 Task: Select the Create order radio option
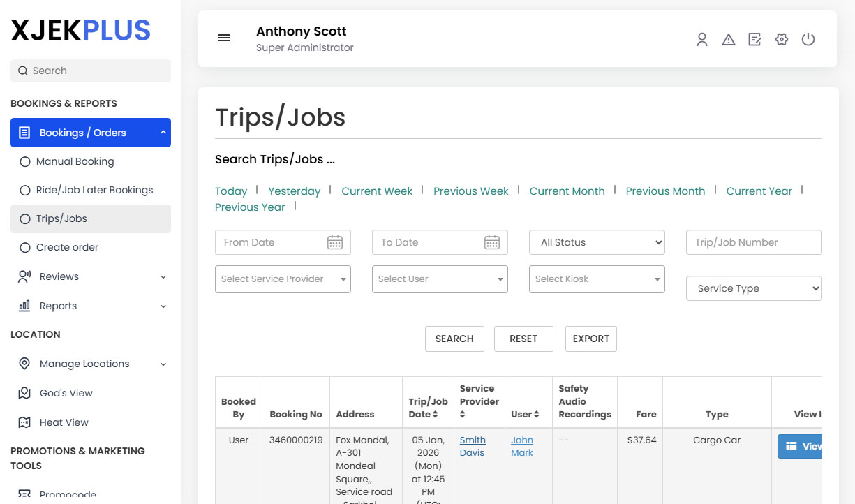pos(25,247)
